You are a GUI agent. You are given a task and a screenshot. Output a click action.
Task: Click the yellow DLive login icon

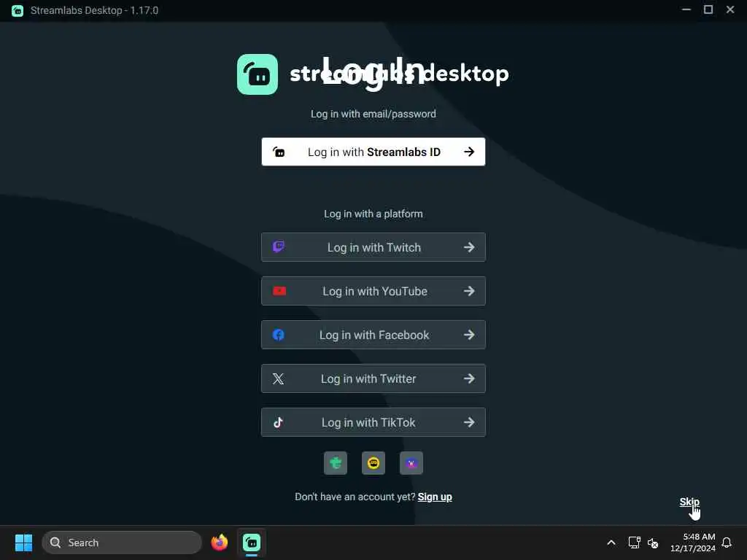click(x=373, y=463)
